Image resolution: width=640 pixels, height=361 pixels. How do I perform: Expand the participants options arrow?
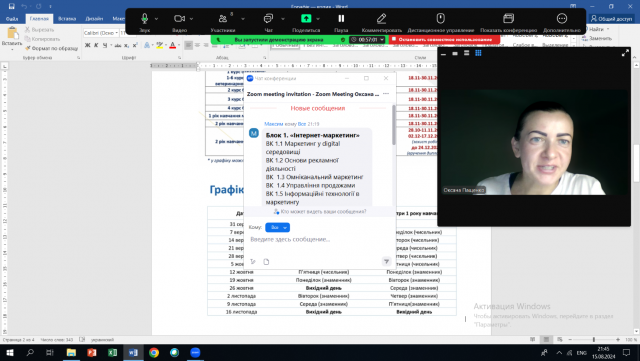click(243, 19)
